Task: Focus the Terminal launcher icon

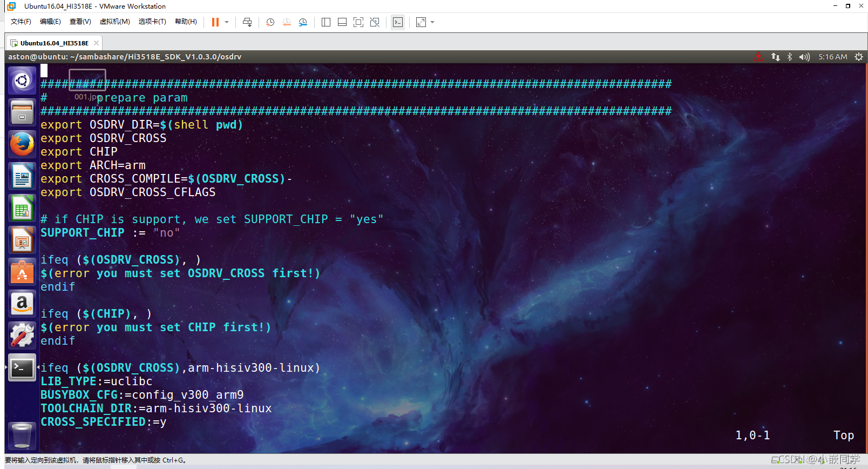Action: tap(22, 367)
